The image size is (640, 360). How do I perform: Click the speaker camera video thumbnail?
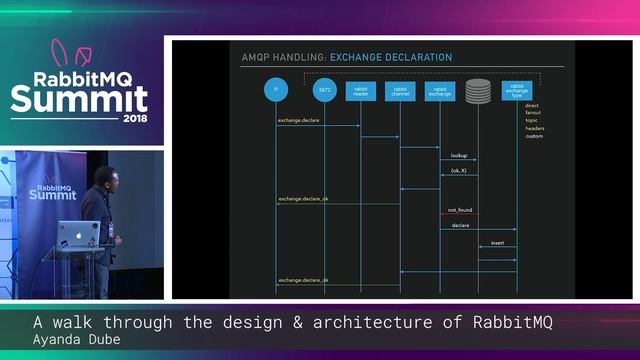[x=82, y=225]
